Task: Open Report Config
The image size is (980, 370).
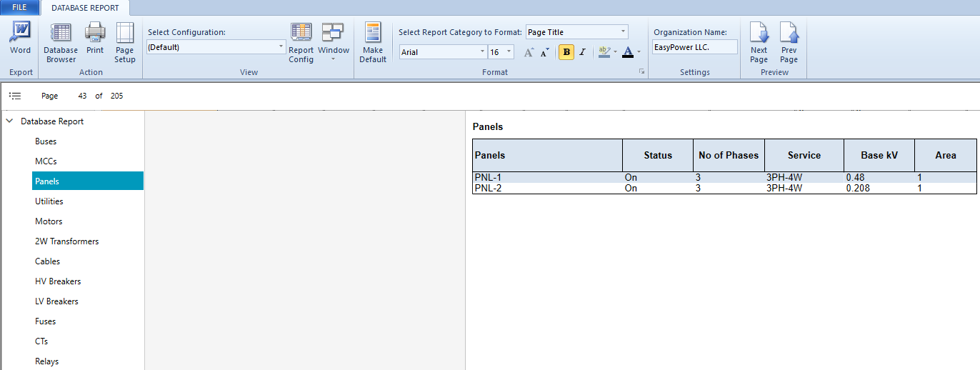Action: [x=301, y=42]
